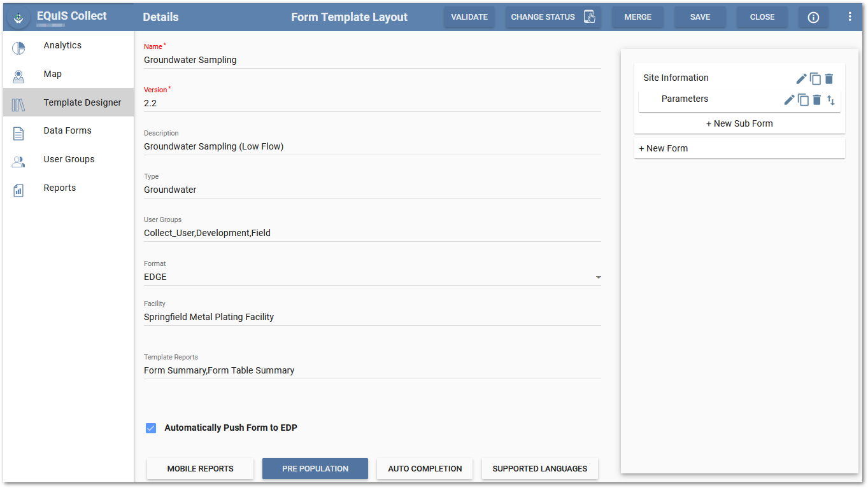Image resolution: width=868 pixels, height=488 pixels.
Task: Open the overflow menu in the top bar
Action: 850,17
